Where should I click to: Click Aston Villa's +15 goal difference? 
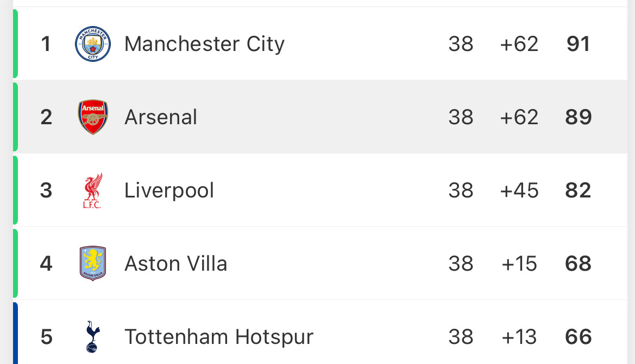(x=519, y=264)
